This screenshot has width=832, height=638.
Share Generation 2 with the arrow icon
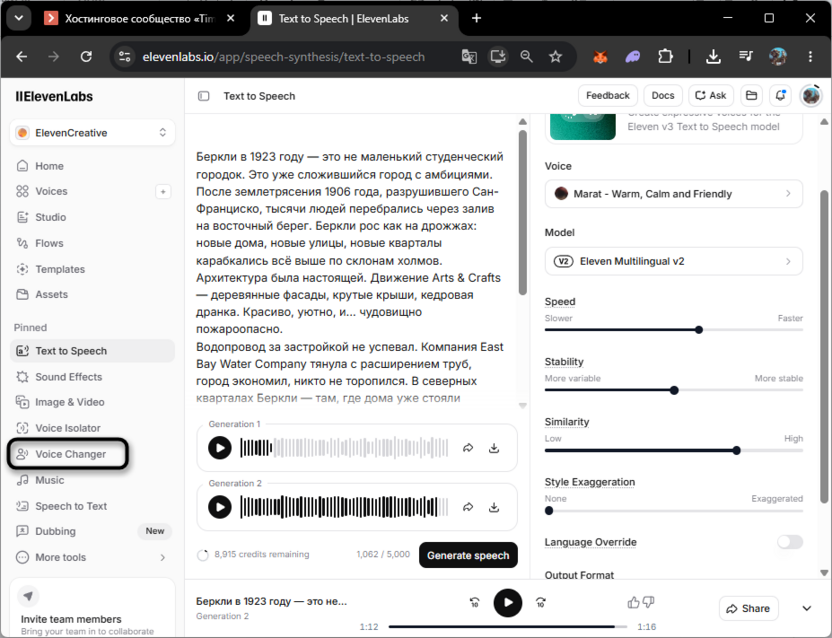point(468,507)
